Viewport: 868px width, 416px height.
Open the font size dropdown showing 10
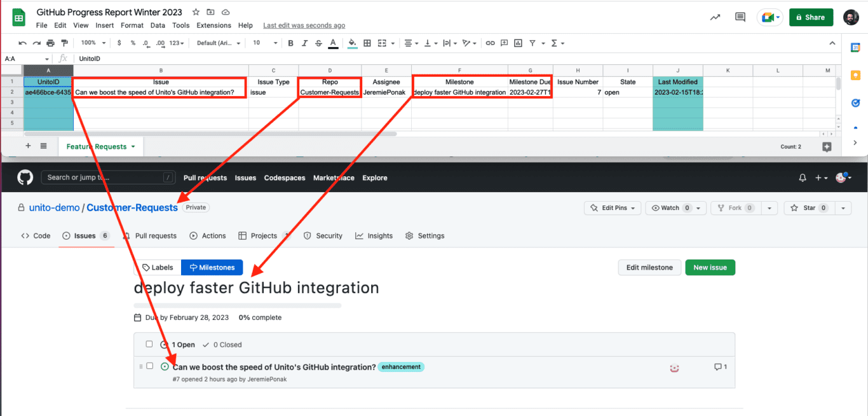tap(265, 43)
